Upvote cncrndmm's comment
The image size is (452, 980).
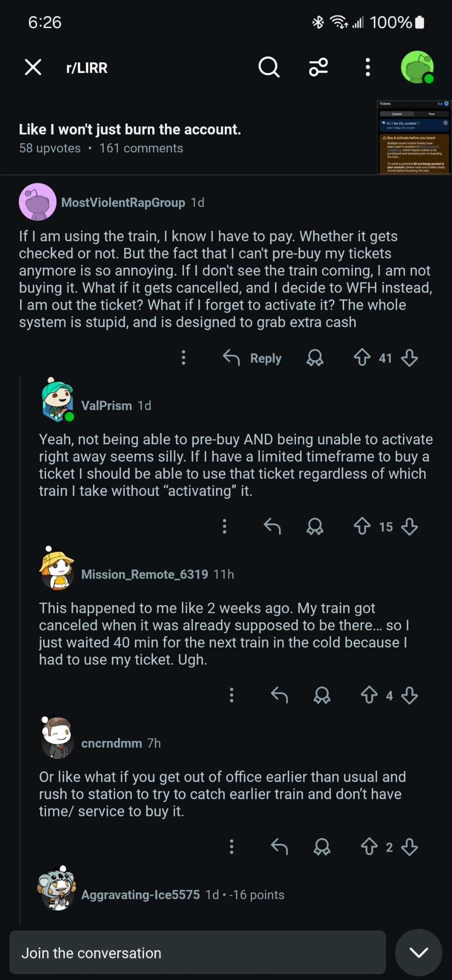click(369, 847)
